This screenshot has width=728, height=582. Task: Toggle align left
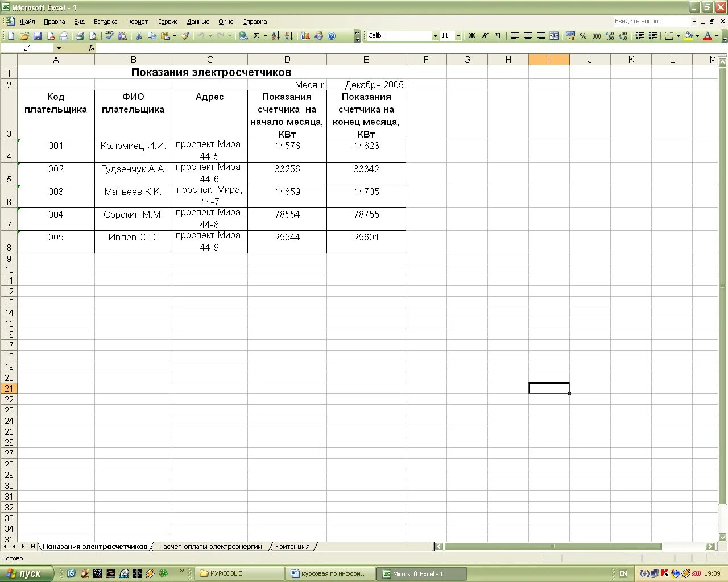[x=514, y=36]
